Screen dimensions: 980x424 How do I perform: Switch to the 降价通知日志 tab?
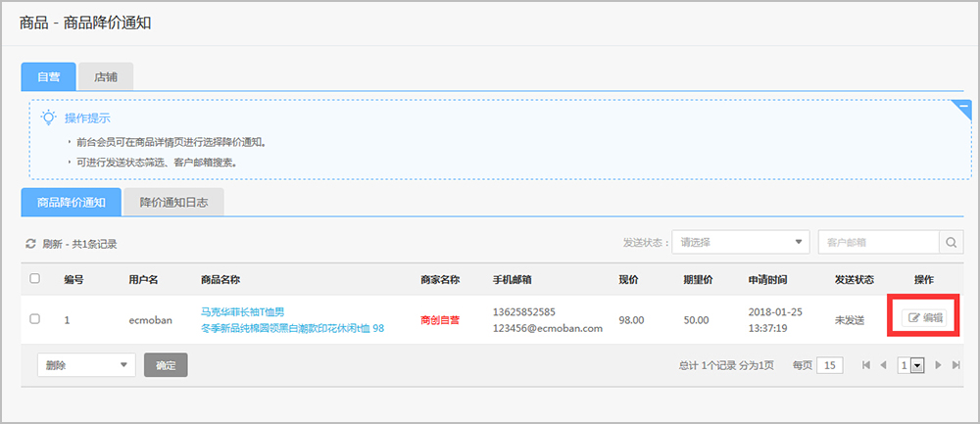coord(173,203)
